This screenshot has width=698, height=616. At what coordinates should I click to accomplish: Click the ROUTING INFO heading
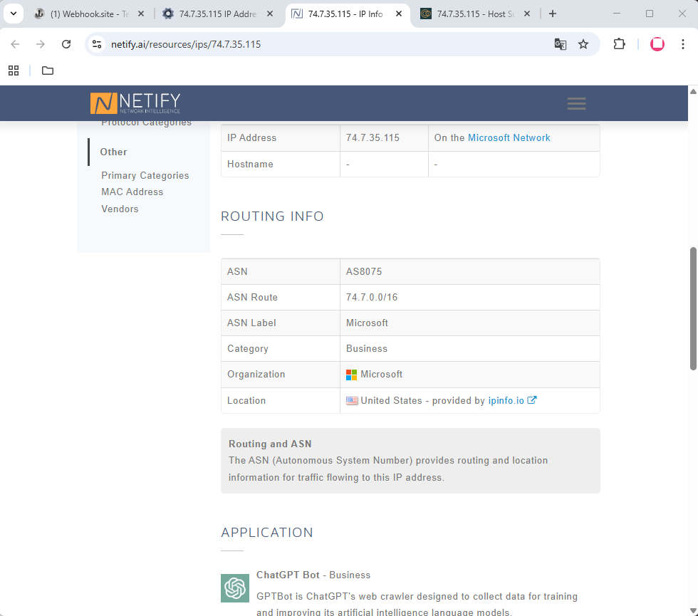272,216
